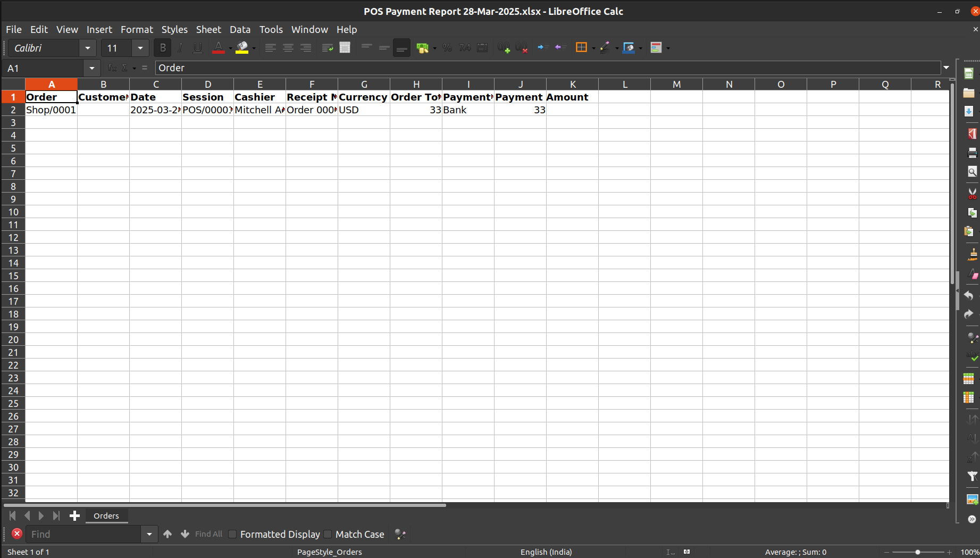This screenshot has width=980, height=558.
Task: Format selection as Percent
Action: (x=447, y=48)
